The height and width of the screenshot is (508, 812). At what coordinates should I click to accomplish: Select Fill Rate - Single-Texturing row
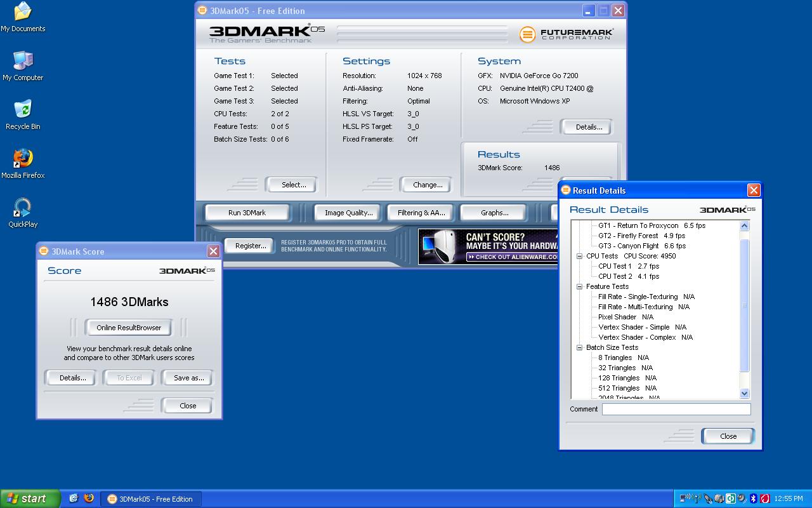point(646,297)
